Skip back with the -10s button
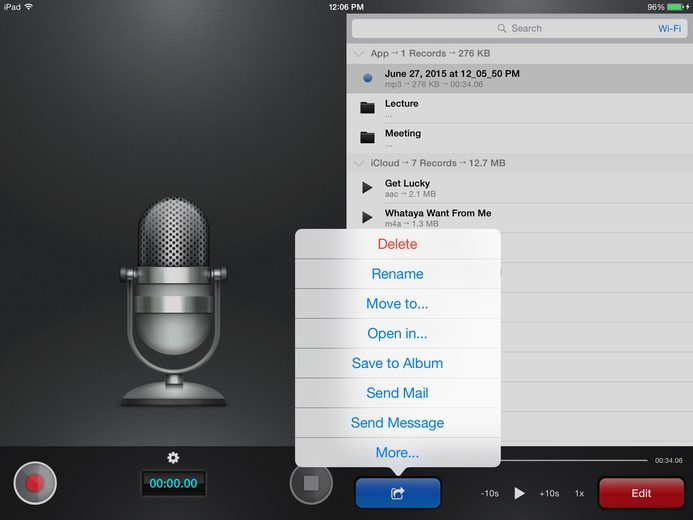693x520 pixels. (x=490, y=493)
